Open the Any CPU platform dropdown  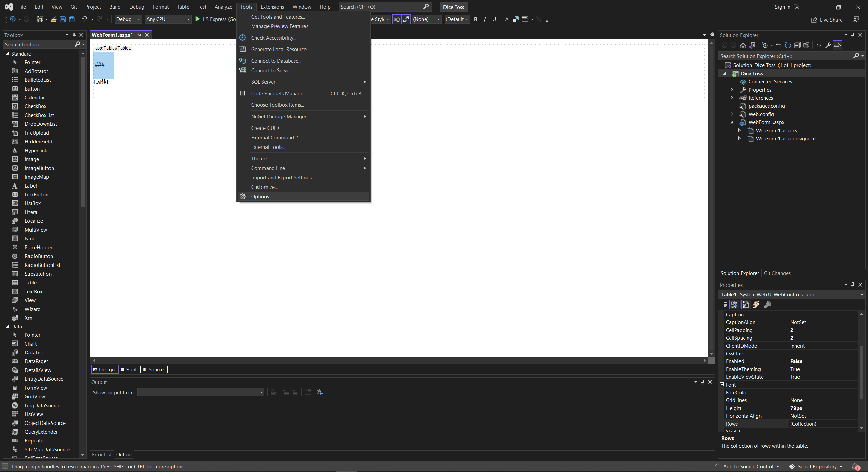coord(168,19)
